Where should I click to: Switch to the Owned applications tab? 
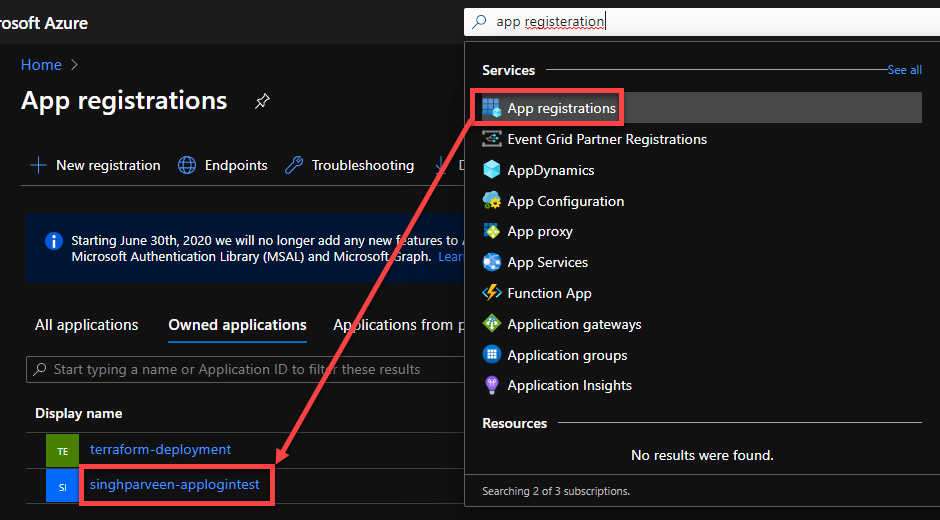[237, 325]
